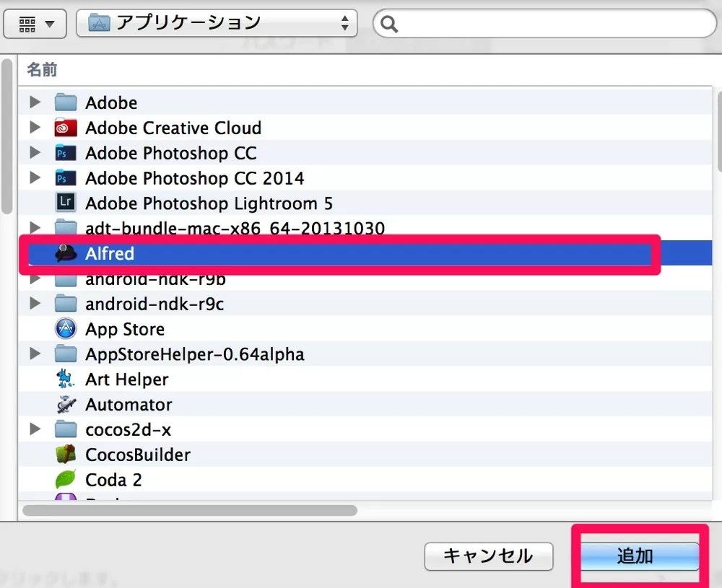Viewport: 722px width, 588px height.
Task: Expand the AppStoreHelper-0.64alpha folder
Action: (x=35, y=354)
